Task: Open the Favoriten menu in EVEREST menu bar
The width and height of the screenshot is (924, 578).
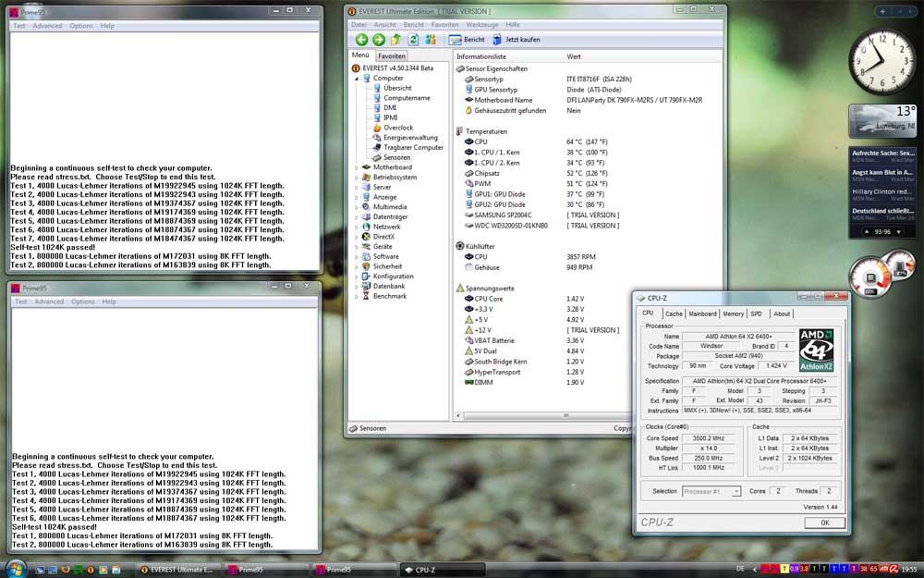Action: tap(445, 25)
